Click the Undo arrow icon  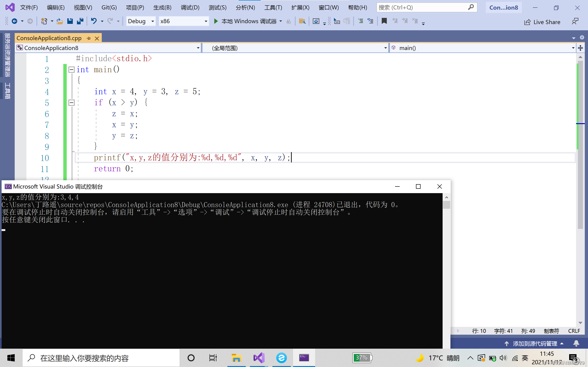[x=94, y=21]
